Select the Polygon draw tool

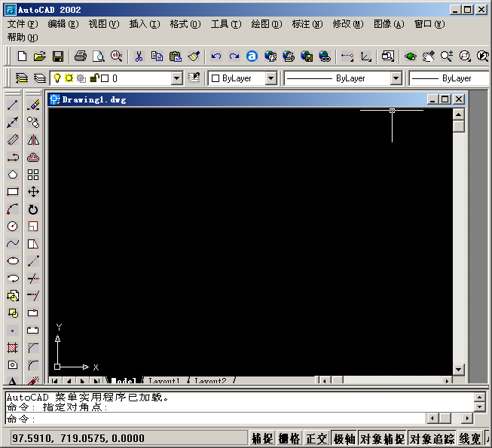[x=13, y=175]
